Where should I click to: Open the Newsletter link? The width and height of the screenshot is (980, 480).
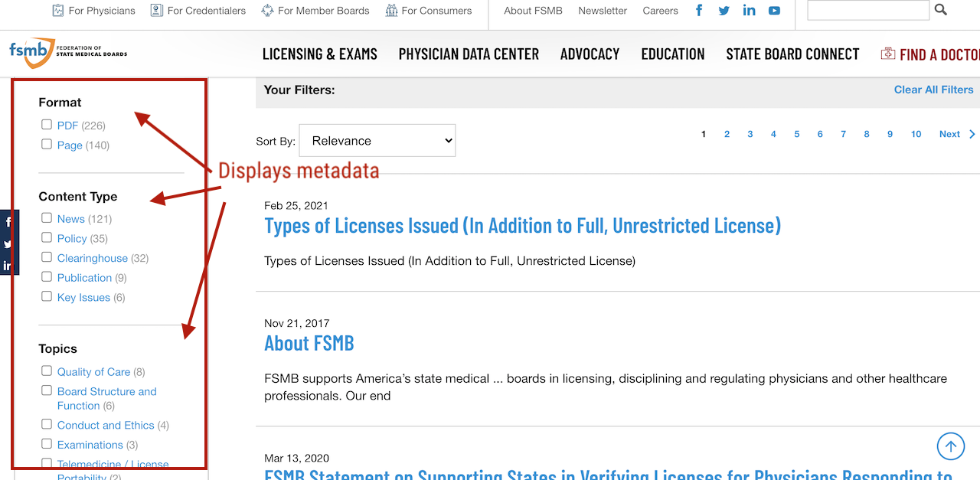(x=603, y=11)
